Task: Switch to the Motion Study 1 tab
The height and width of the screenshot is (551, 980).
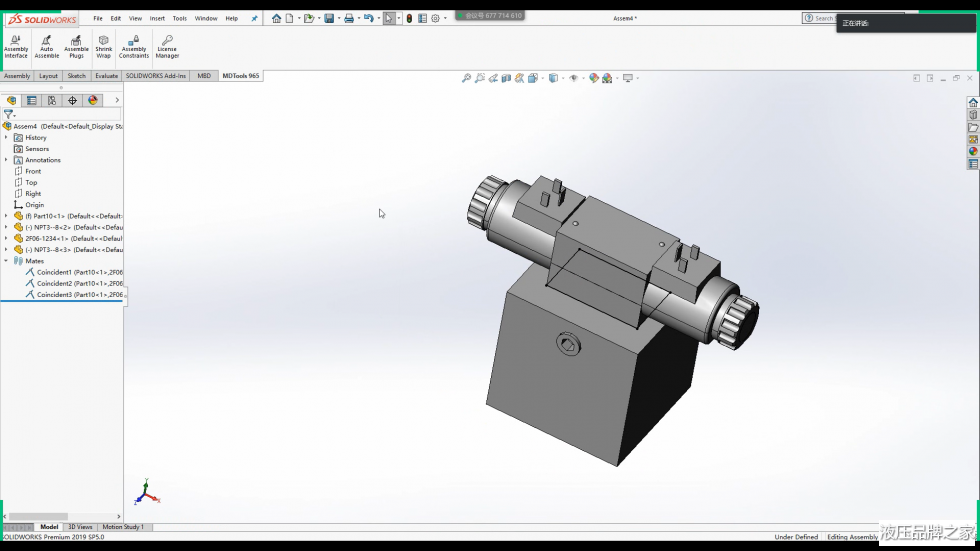Action: tap(123, 527)
